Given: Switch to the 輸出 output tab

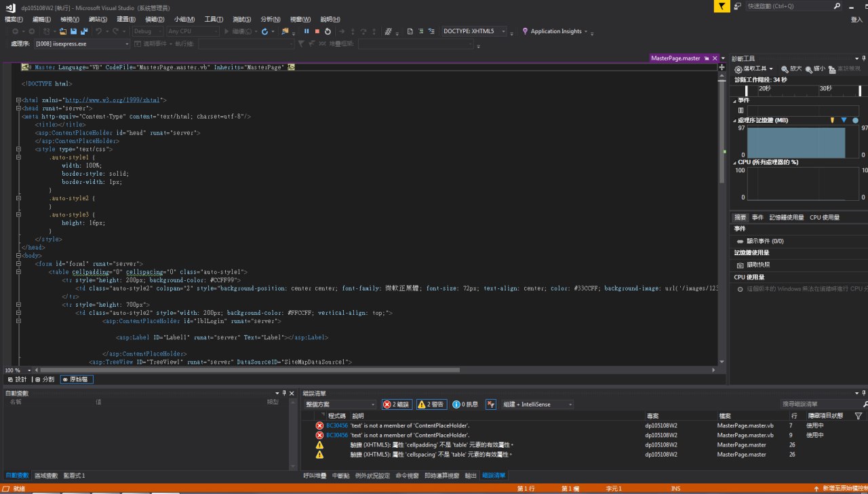Looking at the screenshot, I should 471,476.
